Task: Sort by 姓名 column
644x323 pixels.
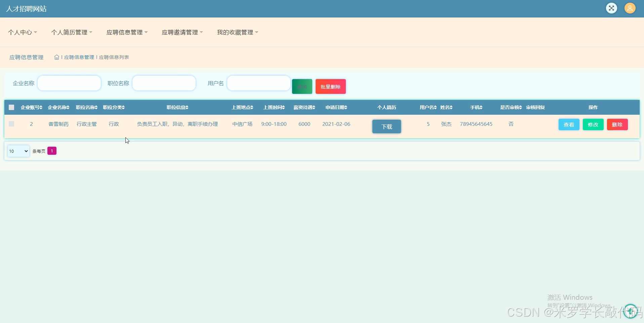Action: [446, 107]
